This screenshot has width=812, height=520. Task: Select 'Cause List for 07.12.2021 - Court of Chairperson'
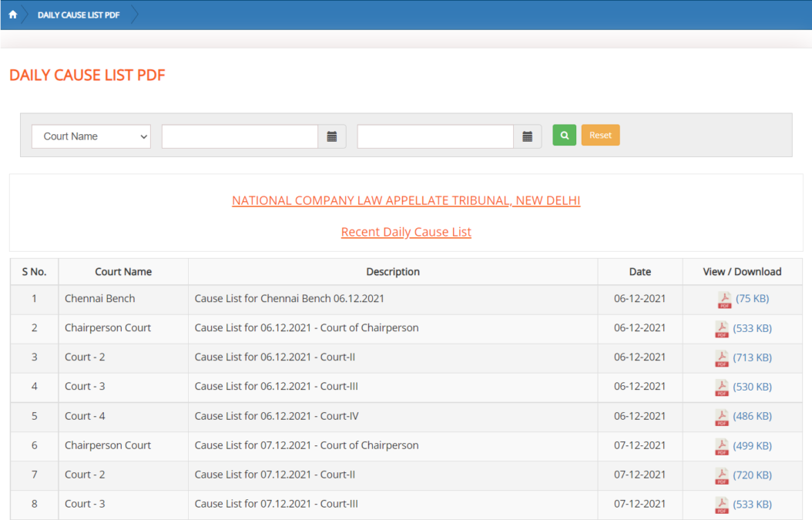tap(307, 445)
